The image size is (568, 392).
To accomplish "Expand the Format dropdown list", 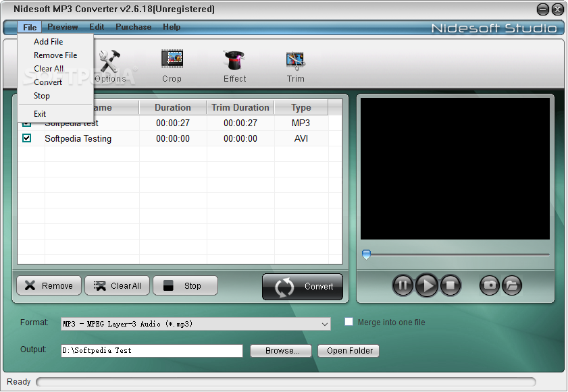I will 325,324.
